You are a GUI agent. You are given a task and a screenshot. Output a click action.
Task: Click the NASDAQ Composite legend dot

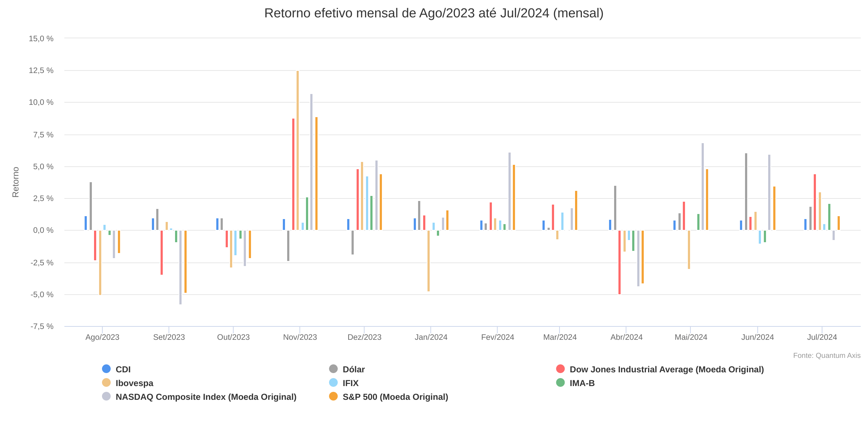[106, 396]
